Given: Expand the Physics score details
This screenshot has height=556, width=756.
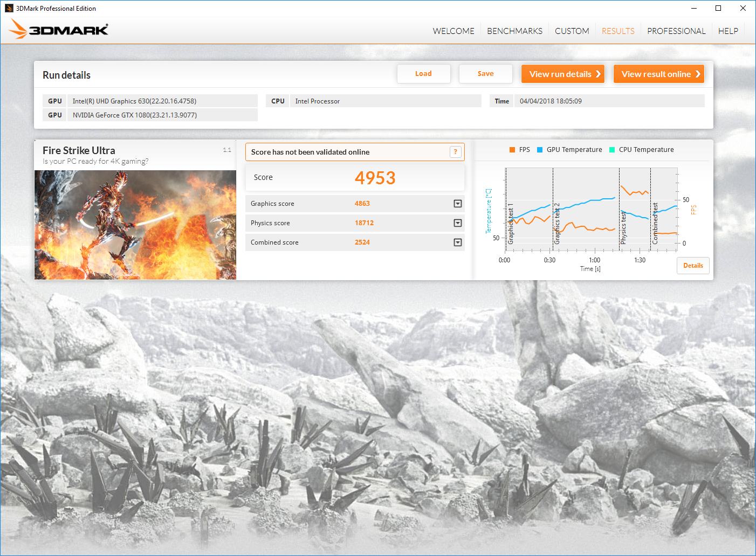Looking at the screenshot, I should (x=458, y=223).
